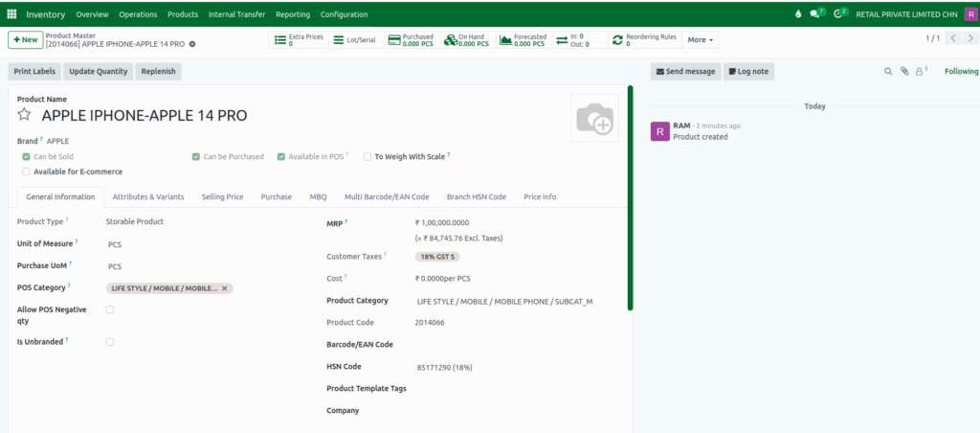Viewport: 980px width, 433px height.
Task: Go back via Product Master breadcrumb link
Action: (x=71, y=35)
